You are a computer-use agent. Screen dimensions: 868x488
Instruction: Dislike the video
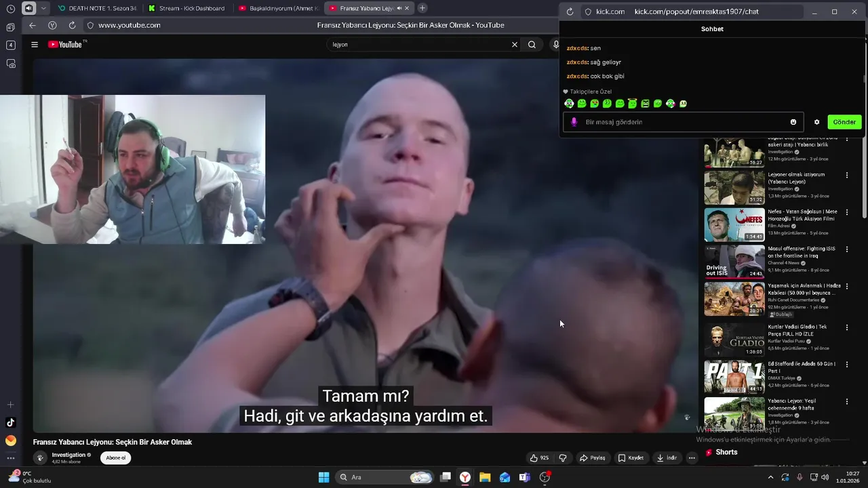562,458
